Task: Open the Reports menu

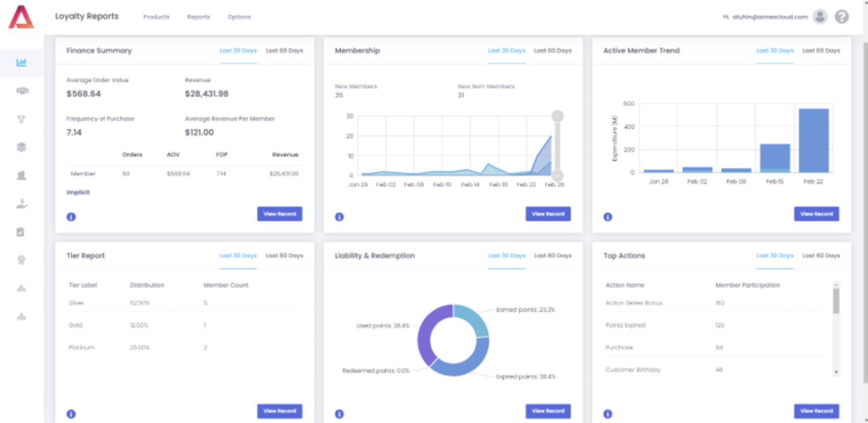Action: coord(199,17)
